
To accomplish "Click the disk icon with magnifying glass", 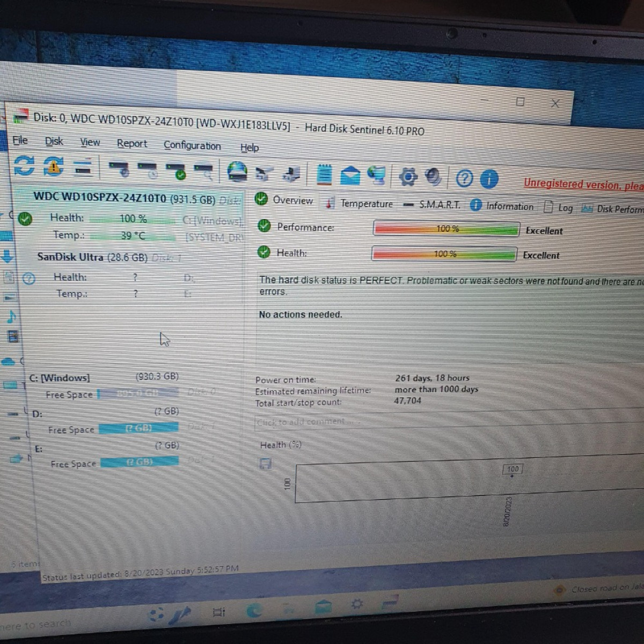I will pos(203,172).
